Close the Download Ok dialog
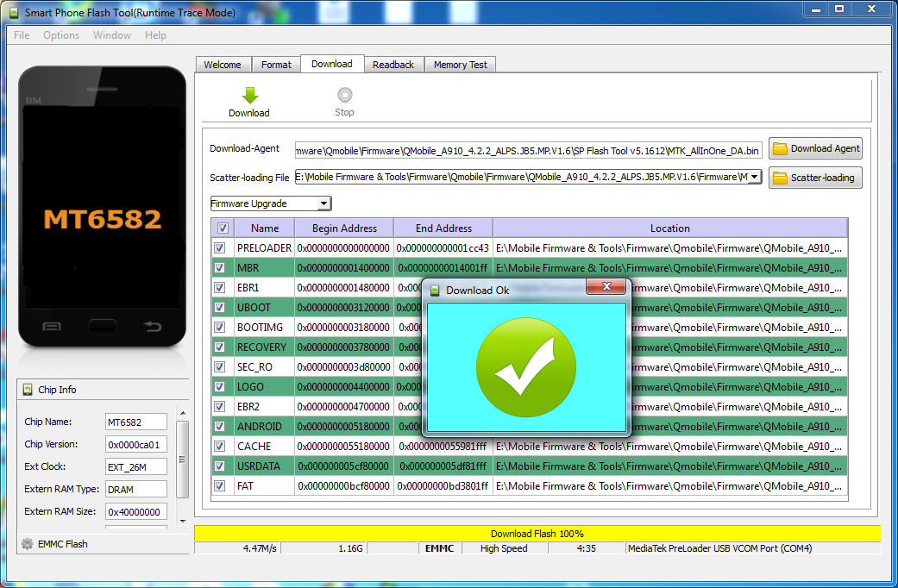This screenshot has height=588, width=898. 606,287
